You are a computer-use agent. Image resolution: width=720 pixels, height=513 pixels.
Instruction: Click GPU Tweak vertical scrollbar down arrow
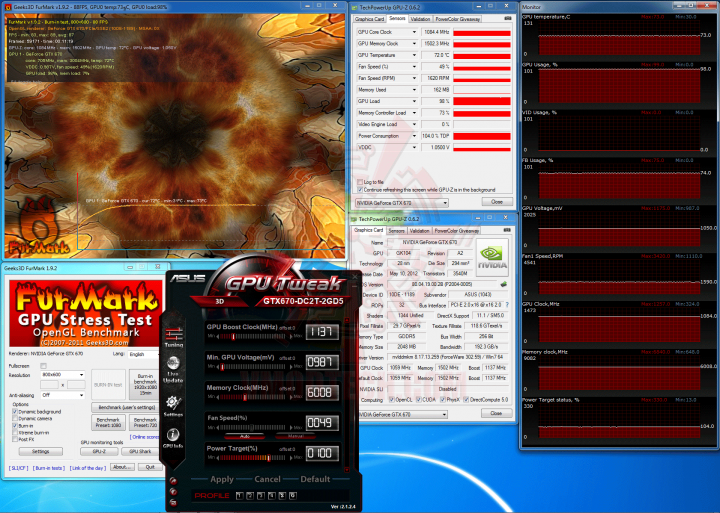tap(347, 470)
